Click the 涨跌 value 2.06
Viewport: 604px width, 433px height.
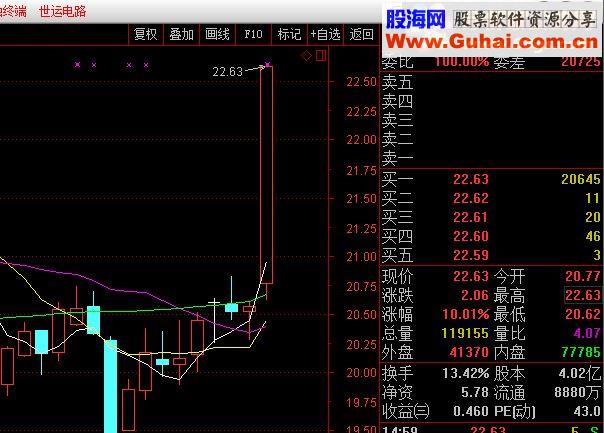[475, 295]
